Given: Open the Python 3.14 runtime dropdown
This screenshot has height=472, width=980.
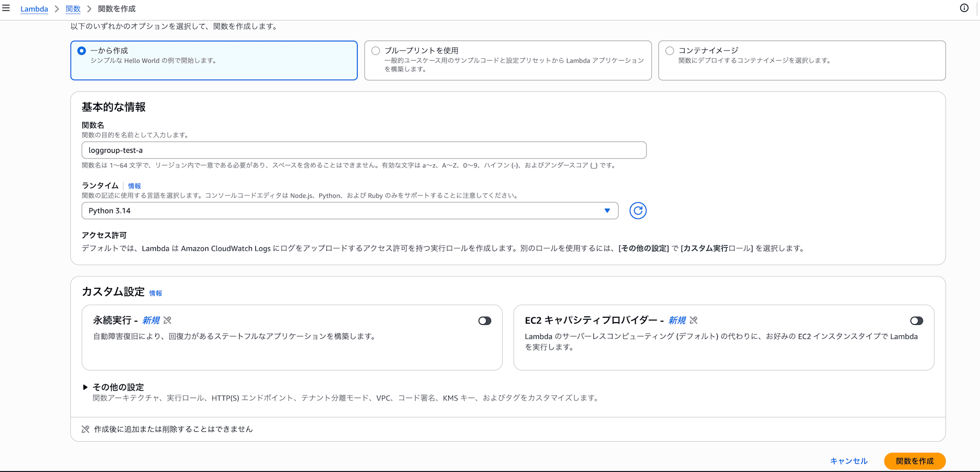Looking at the screenshot, I should tap(350, 211).
